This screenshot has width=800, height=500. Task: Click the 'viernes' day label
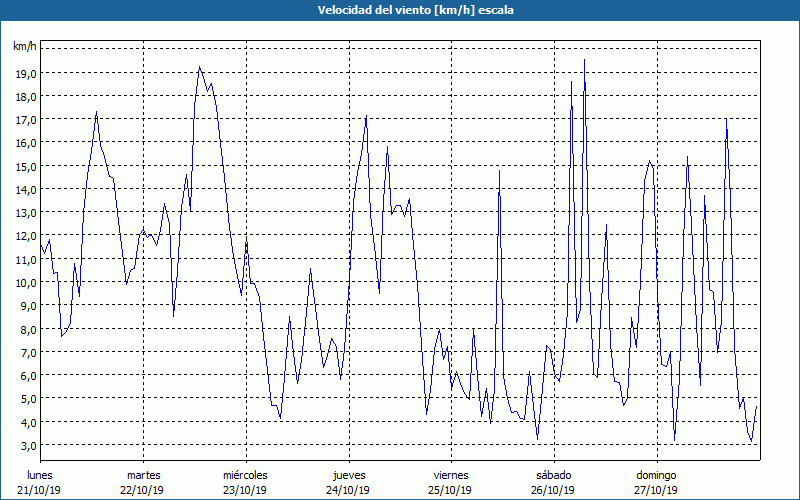pyautogui.click(x=451, y=475)
